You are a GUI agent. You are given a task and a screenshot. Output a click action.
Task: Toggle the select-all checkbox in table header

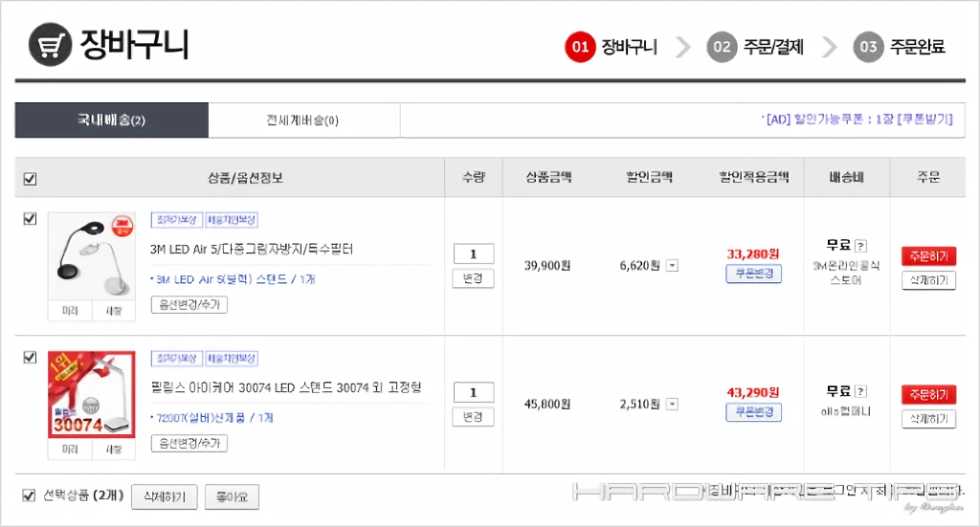[30, 179]
